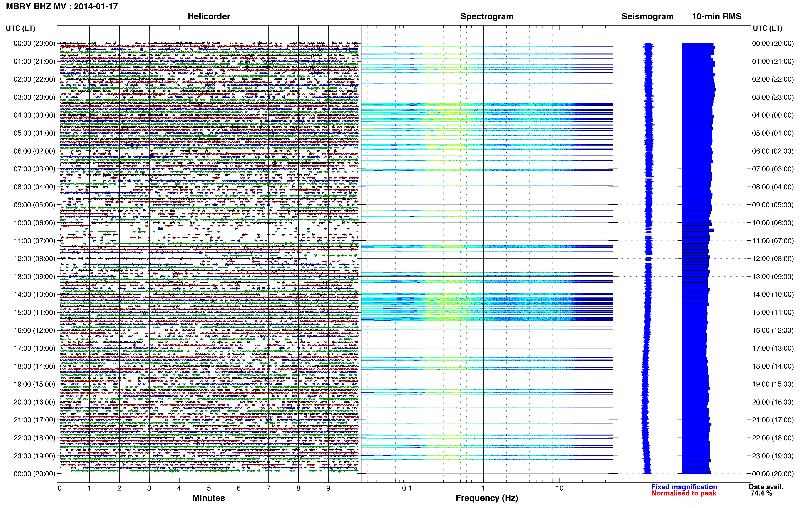Click the spectrogram frequency tick '1'
Image resolution: width=812 pixels, height=508 pixels.
click(483, 488)
